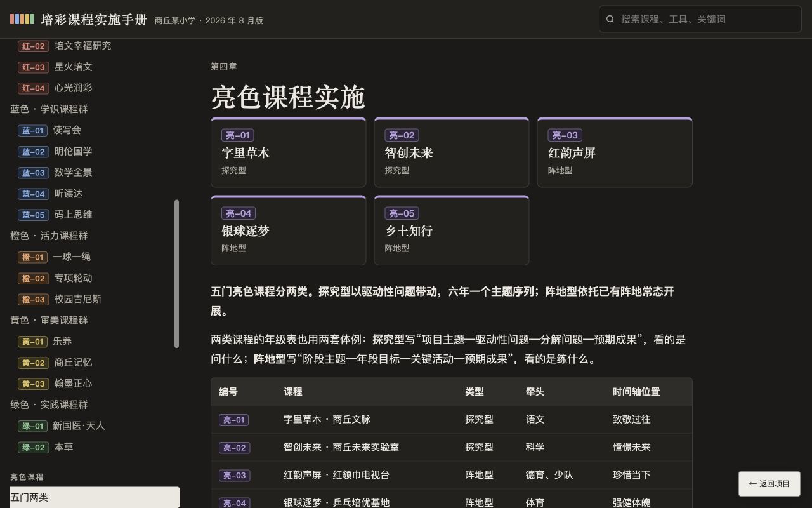
Task: Open the 字里草木 course card
Action: click(x=289, y=152)
